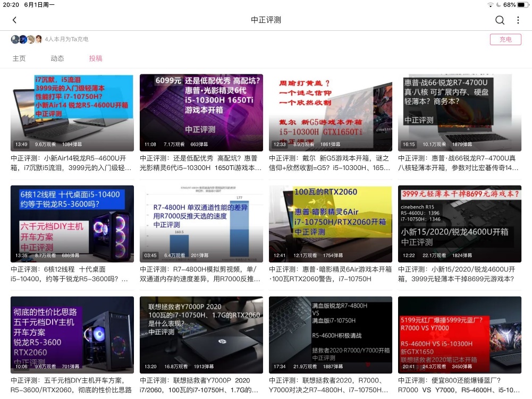Open search with magnifier icon
Image resolution: width=532 pixels, height=399 pixels.
[500, 20]
